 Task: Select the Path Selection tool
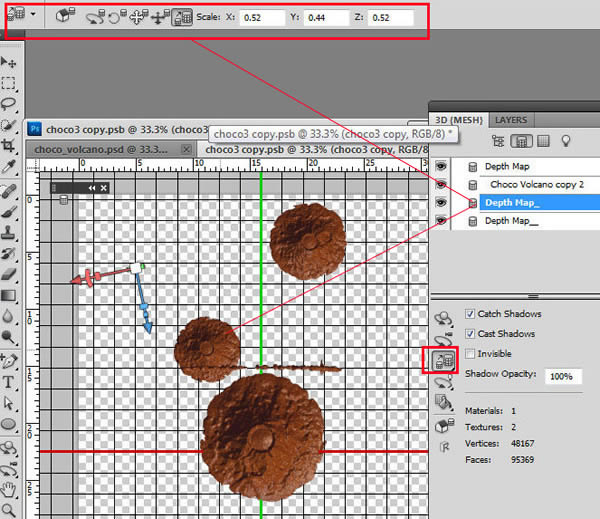(x=9, y=403)
